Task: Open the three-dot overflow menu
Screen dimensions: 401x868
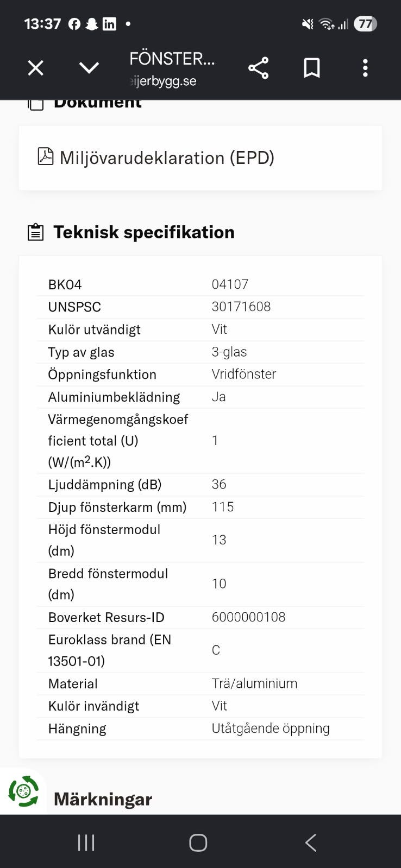Action: pos(365,68)
